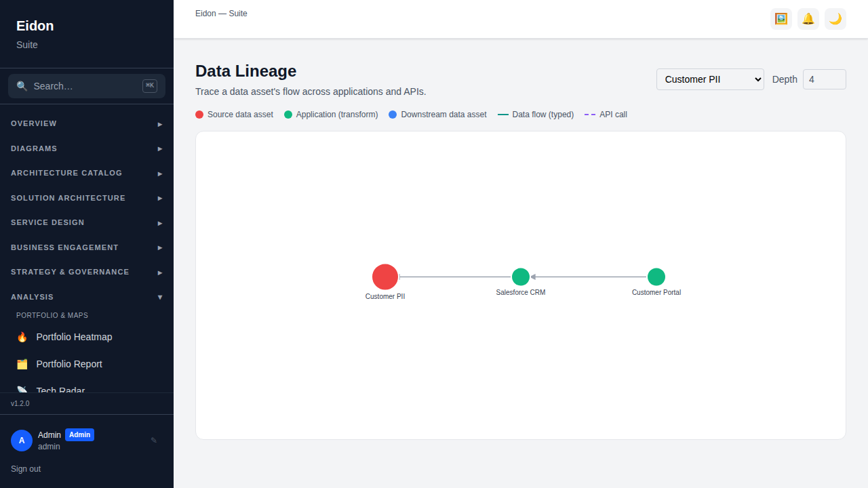
Task: Open the Customer PII asset dropdown
Action: click(x=710, y=79)
